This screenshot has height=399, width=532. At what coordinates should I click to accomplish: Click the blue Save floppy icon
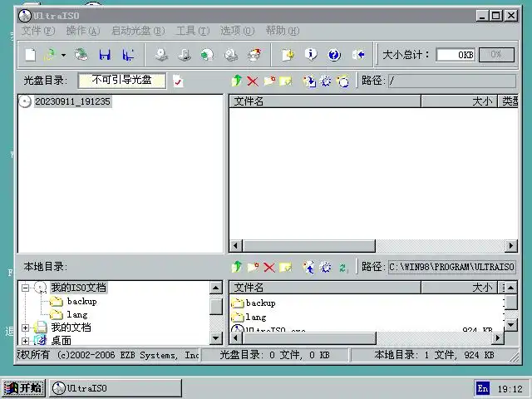tap(105, 55)
